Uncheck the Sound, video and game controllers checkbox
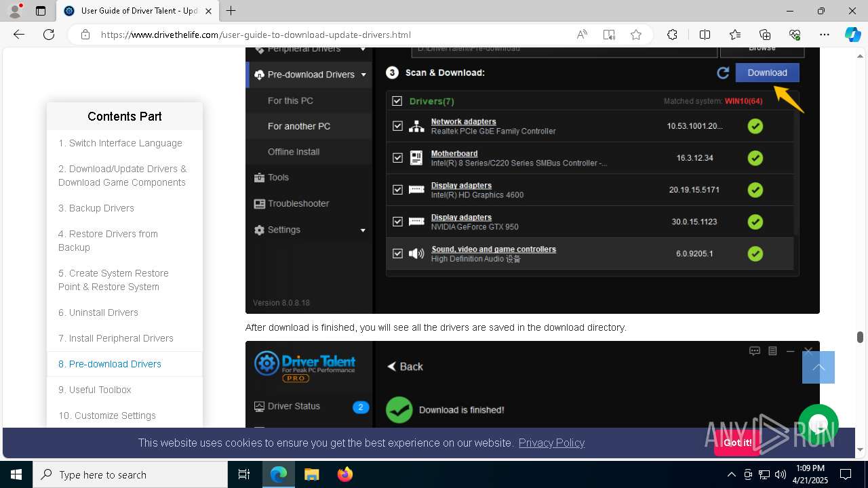The width and height of the screenshot is (868, 488). (x=397, y=253)
